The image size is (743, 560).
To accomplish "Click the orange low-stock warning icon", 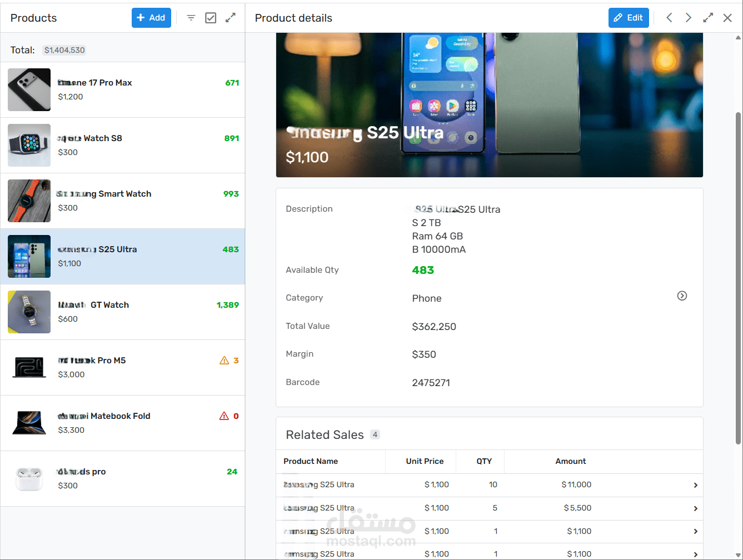I will click(x=225, y=361).
